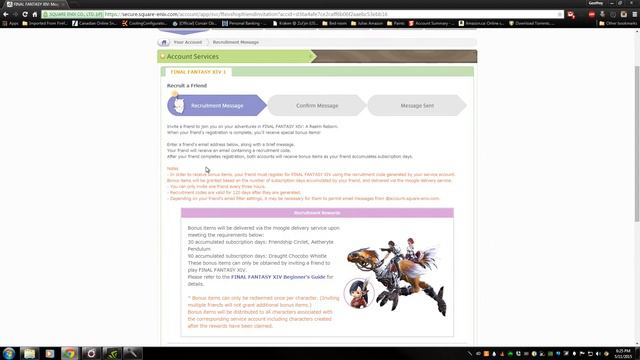This screenshot has width=640, height=360.
Task: Open the Imported From Firefox bookmark folder
Action: [45, 23]
